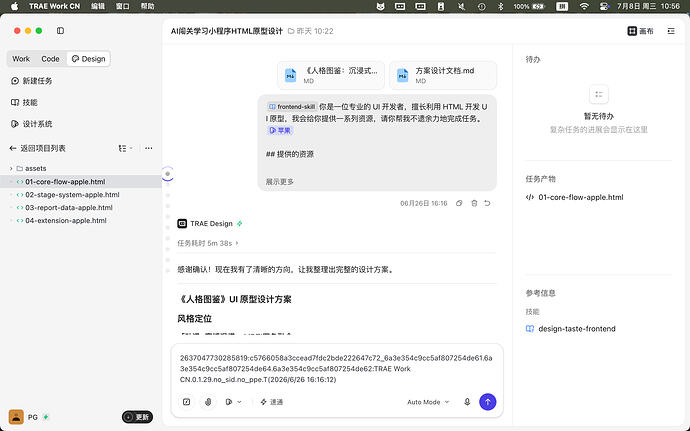The image size is (690, 431).
Task: Start voice input with microphone icon
Action: [467, 402]
